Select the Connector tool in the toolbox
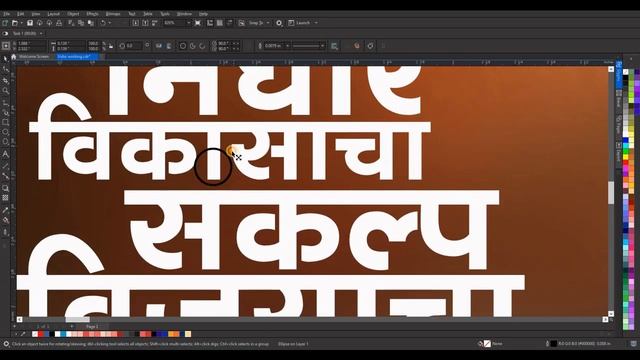The height and width of the screenshot is (360, 640). (x=5, y=176)
